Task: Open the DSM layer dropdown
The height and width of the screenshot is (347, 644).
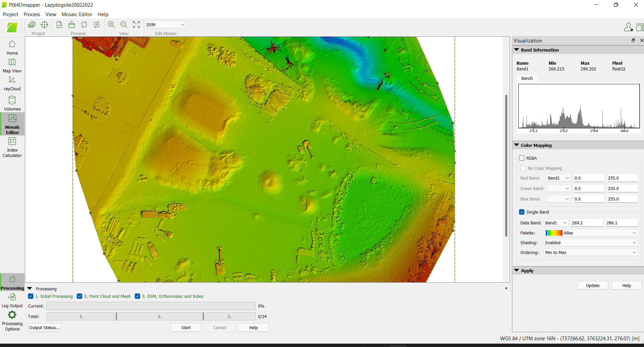Action: coord(165,25)
